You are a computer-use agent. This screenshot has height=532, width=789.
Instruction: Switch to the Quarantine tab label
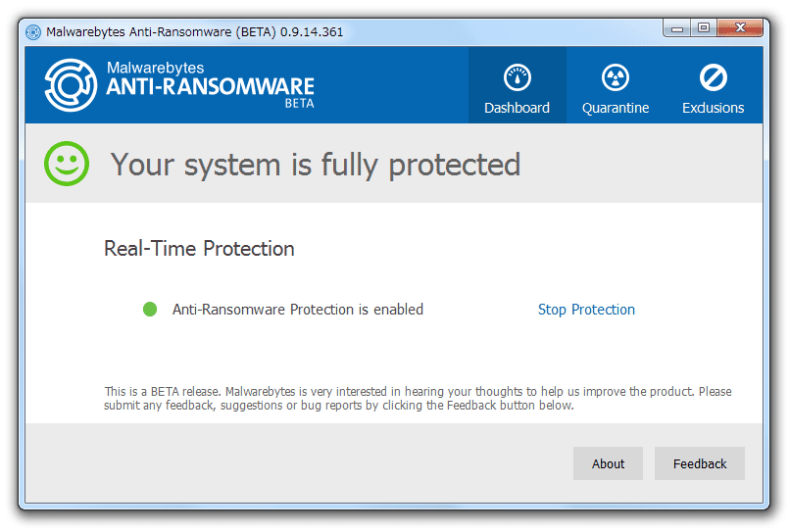tap(615, 108)
